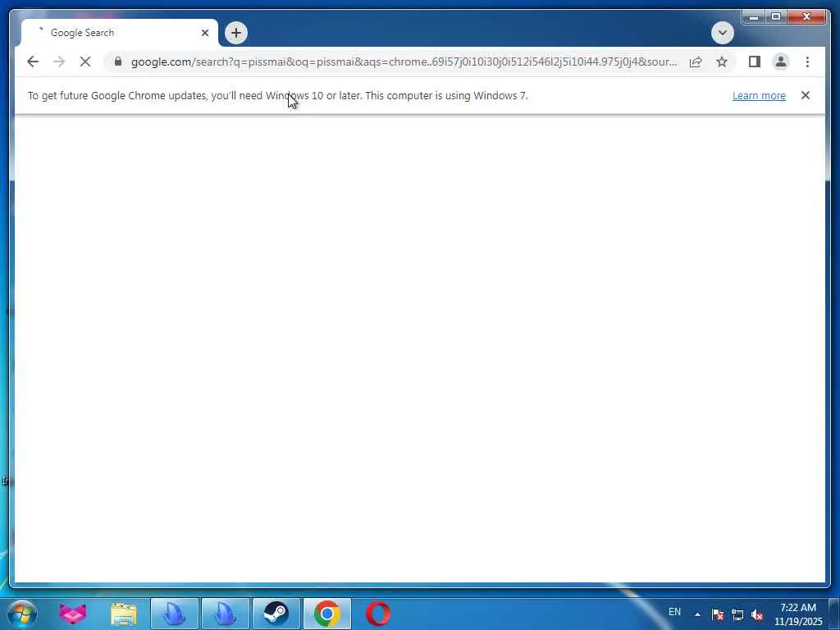Open the Chrome profile menu

click(x=781, y=62)
